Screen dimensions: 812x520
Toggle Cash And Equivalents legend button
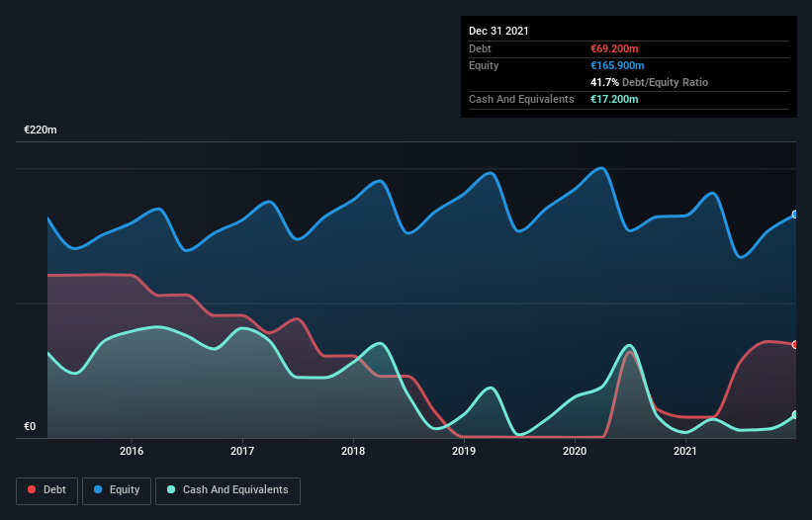coord(227,490)
